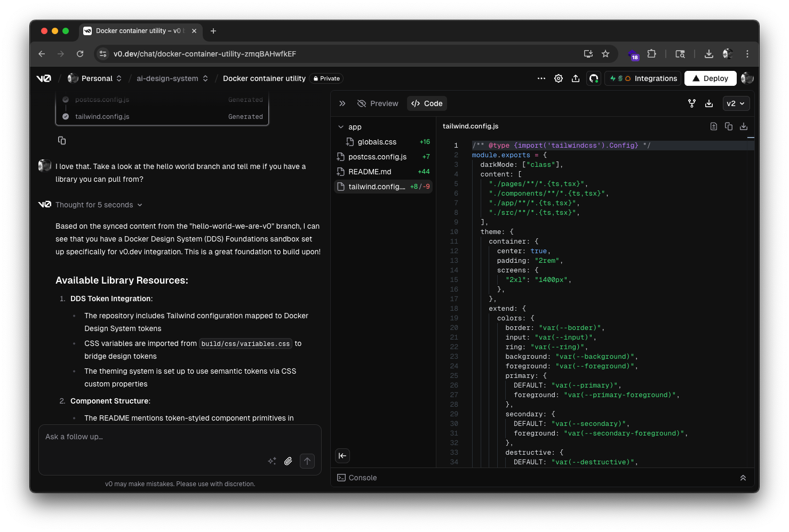Switch to the Preview tab
The height and width of the screenshot is (532, 789).
point(378,103)
